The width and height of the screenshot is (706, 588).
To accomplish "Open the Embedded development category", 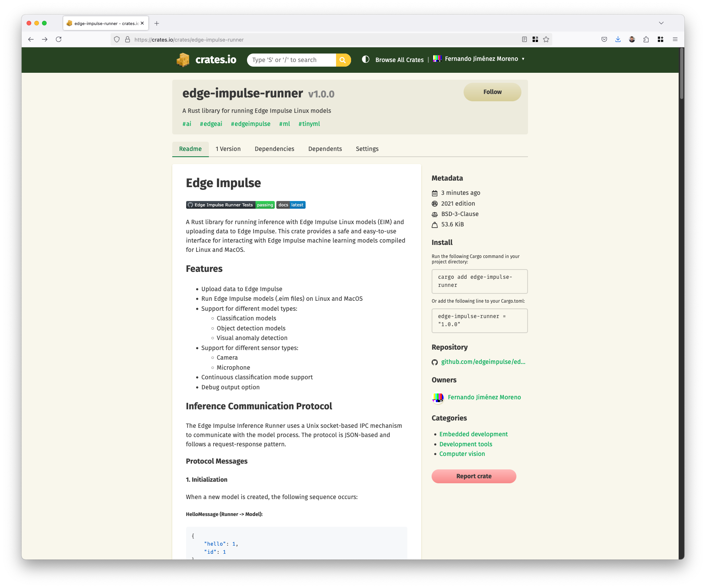I will click(474, 434).
